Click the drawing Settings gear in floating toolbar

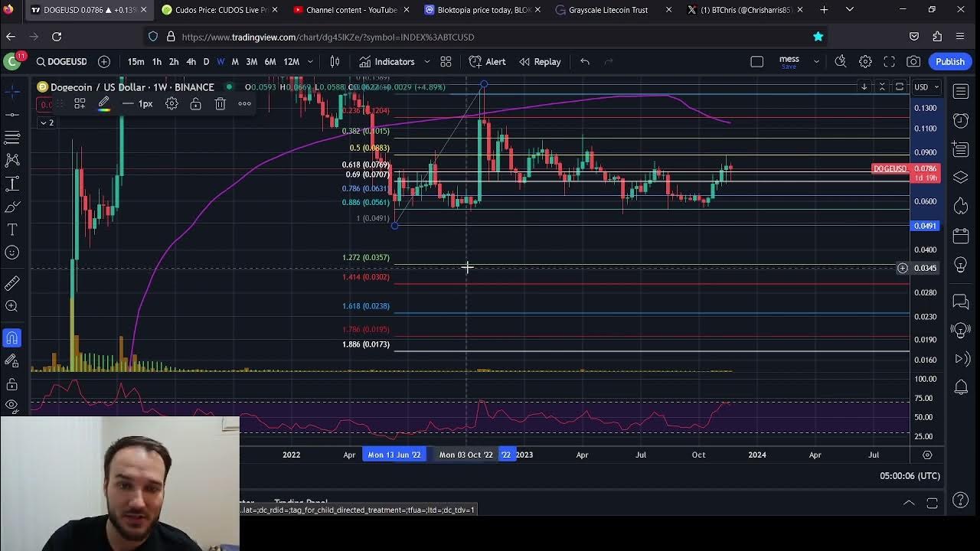[171, 104]
